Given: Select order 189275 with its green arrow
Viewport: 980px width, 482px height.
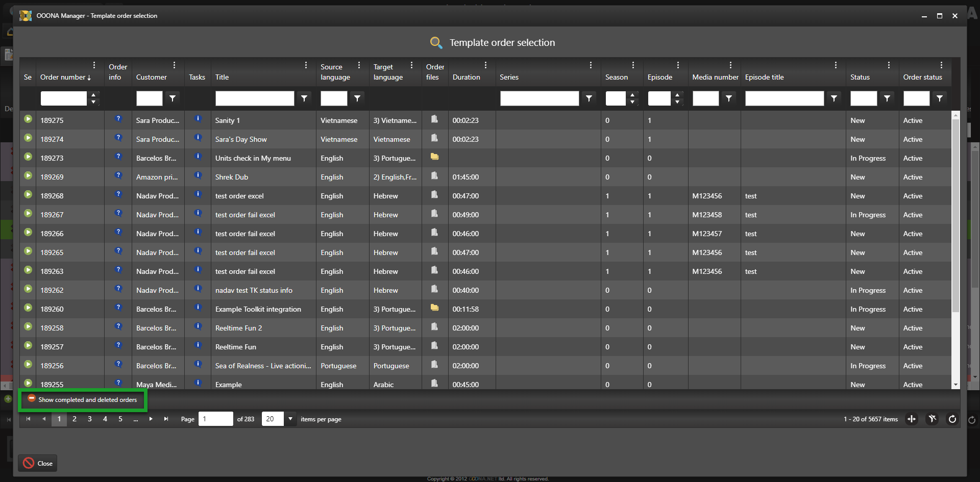Looking at the screenshot, I should [28, 119].
